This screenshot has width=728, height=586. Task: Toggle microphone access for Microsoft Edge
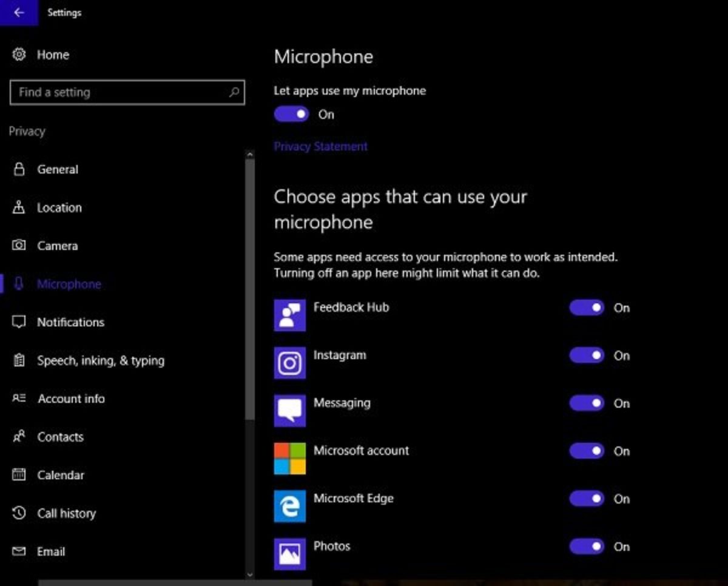click(587, 499)
